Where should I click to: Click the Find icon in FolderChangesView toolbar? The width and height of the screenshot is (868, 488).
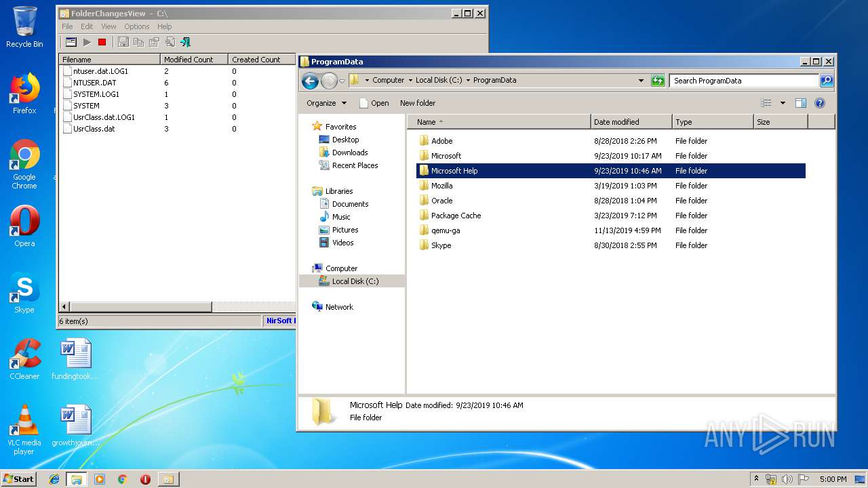point(170,42)
